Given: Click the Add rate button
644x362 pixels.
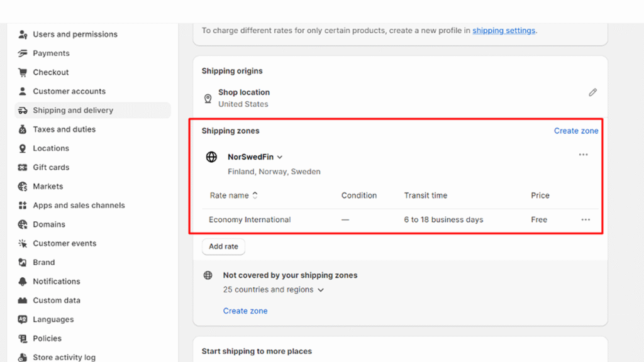Looking at the screenshot, I should tap(223, 246).
